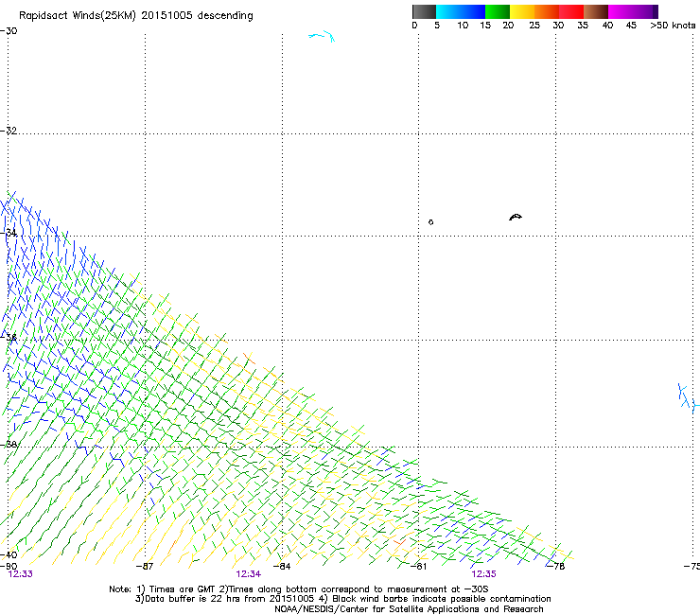Click the light-blue wind barbs at right edge
Screen dimensions: 700x615
tap(688, 398)
